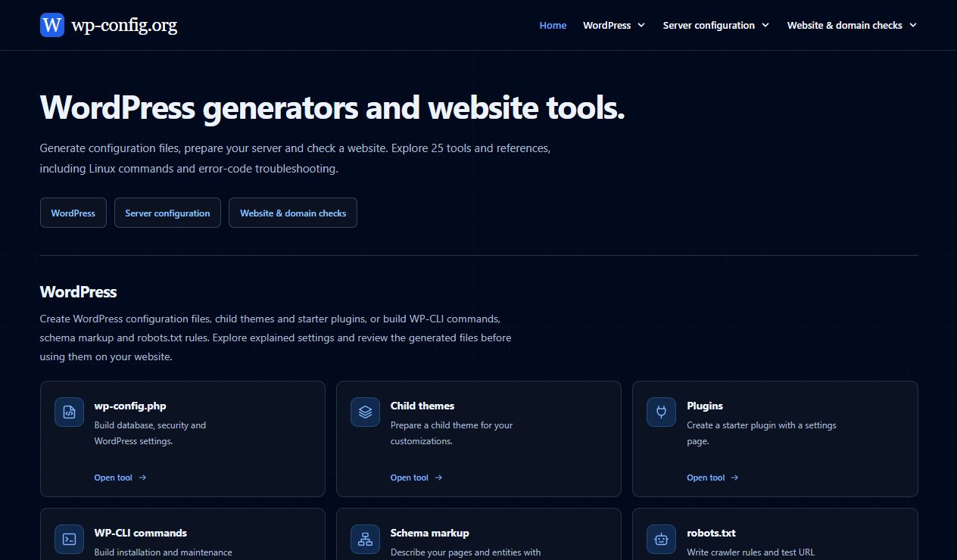The width and height of the screenshot is (957, 560).
Task: Select the WP-CLI commands card title
Action: (x=141, y=533)
